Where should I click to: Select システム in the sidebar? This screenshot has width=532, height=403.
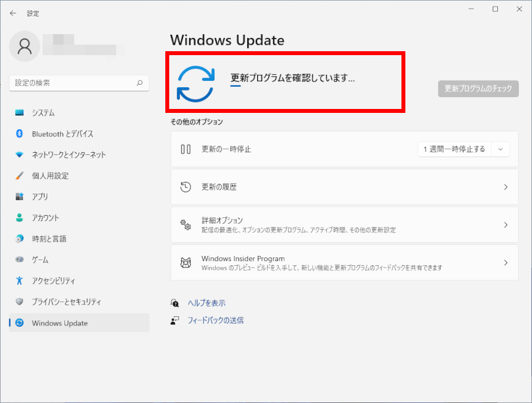pyautogui.click(x=43, y=113)
